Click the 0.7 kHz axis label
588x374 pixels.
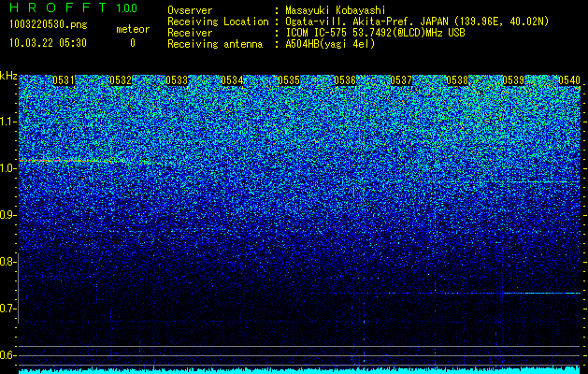[7, 309]
